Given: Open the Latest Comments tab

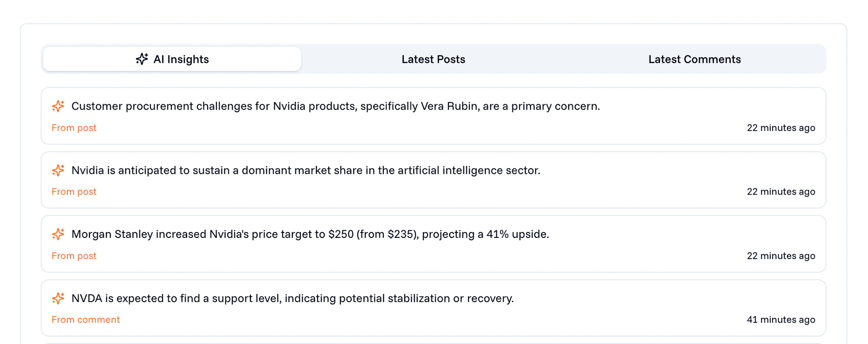Looking at the screenshot, I should (x=694, y=59).
